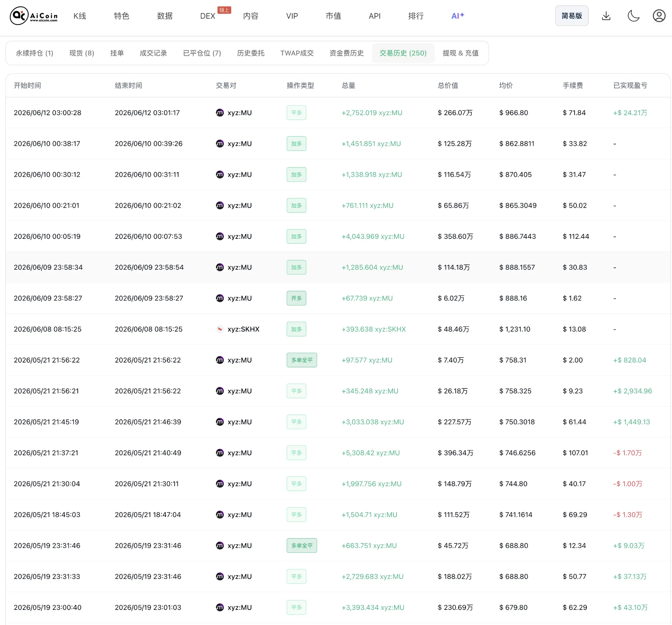The width and height of the screenshot is (672, 625).
Task: Open the 数据 menu
Action: 165,16
